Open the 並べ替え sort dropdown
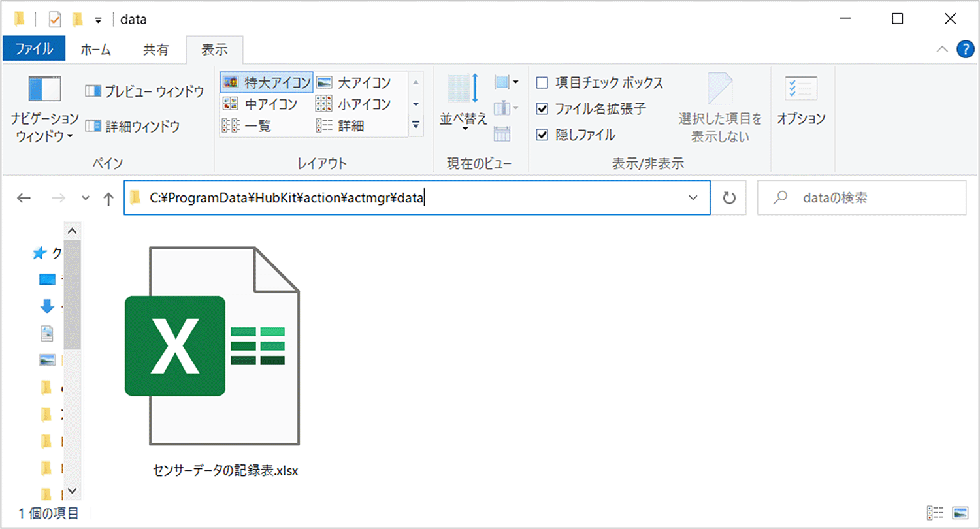Image resolution: width=980 pixels, height=529 pixels. 464,103
